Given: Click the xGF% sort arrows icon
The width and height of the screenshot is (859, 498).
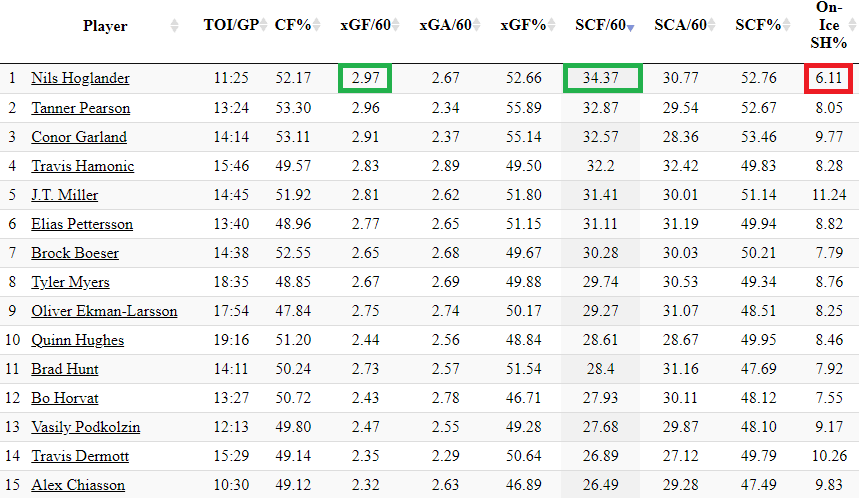Looking at the screenshot, I should pos(554,25).
